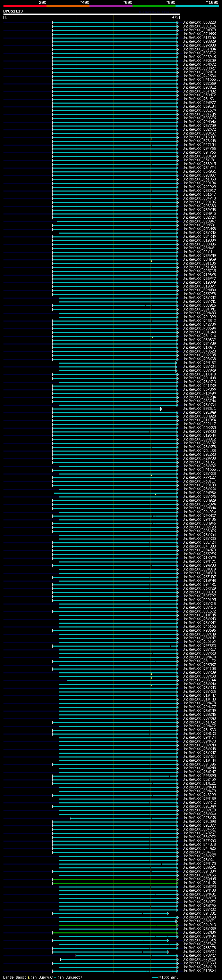The image size is (222, 980).
Task: Select hit label UniRef100_P51063
Action: (x=199, y=179)
